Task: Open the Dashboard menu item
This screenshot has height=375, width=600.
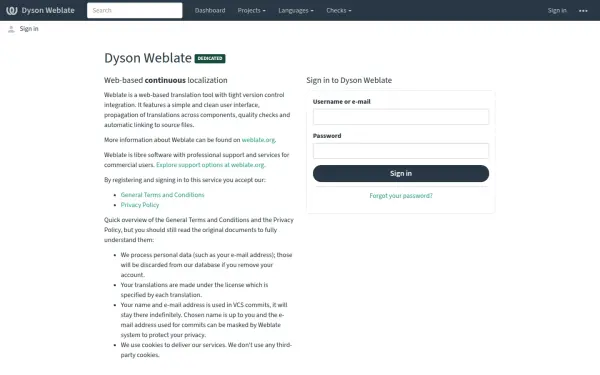Action: 210,10
